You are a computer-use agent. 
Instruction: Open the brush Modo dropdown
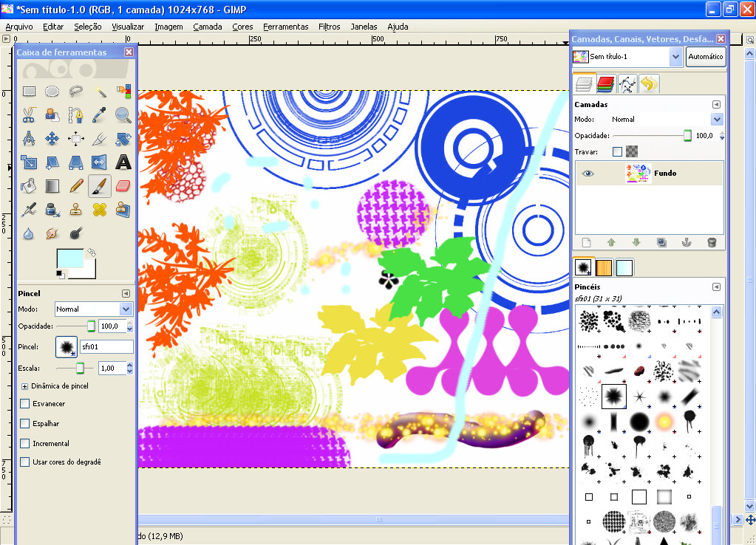(x=94, y=309)
